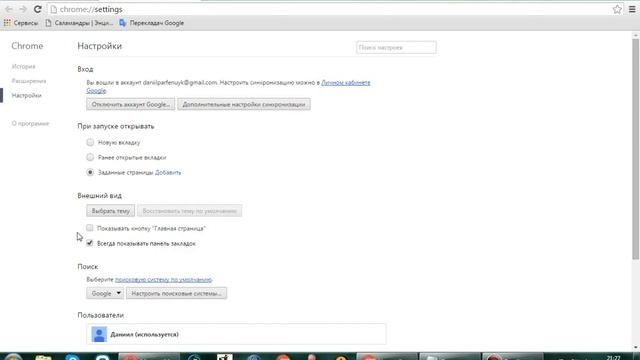640x360 pixels.
Task: Open the Chrome hamburger menu
Action: pos(632,9)
